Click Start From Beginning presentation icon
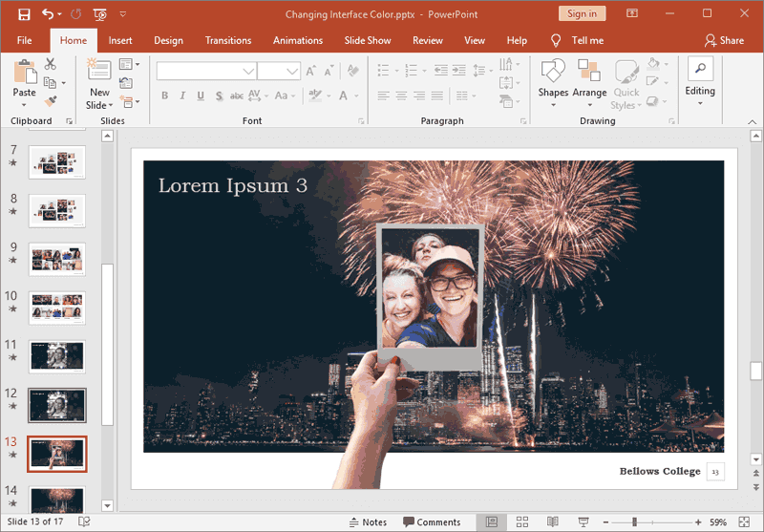764x532 pixels. 100,14
